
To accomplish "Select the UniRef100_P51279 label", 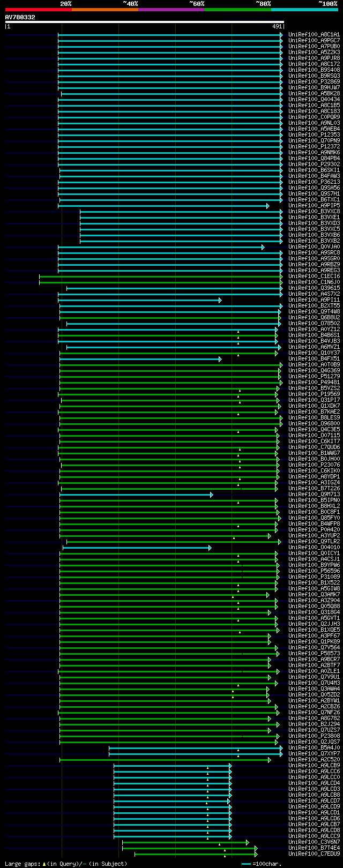I will (x=314, y=377).
